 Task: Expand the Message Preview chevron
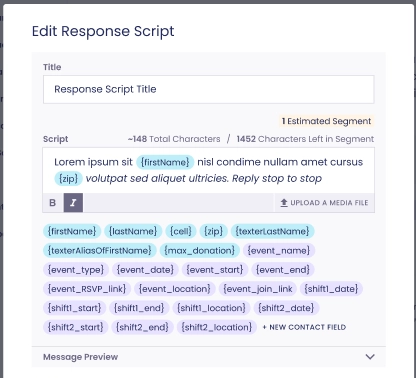pyautogui.click(x=370, y=357)
